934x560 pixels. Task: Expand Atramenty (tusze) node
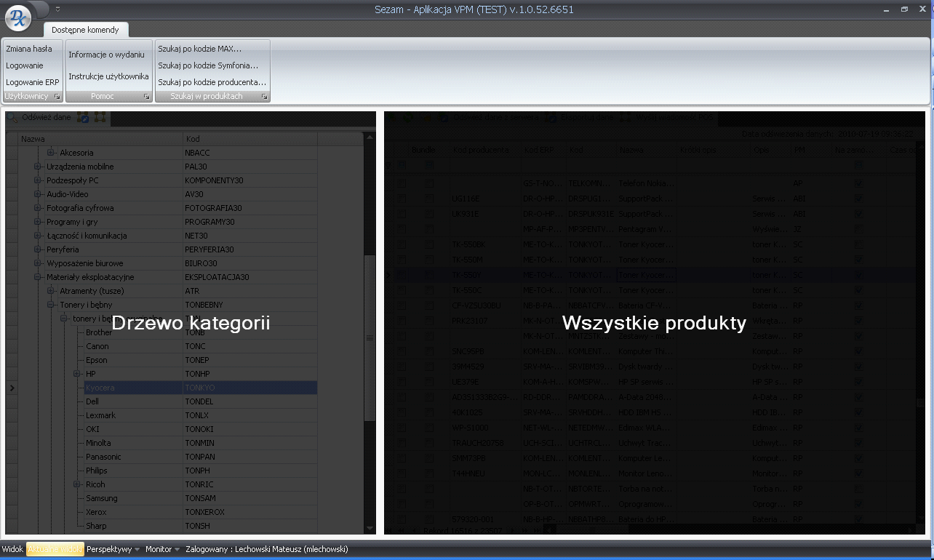coord(51,291)
